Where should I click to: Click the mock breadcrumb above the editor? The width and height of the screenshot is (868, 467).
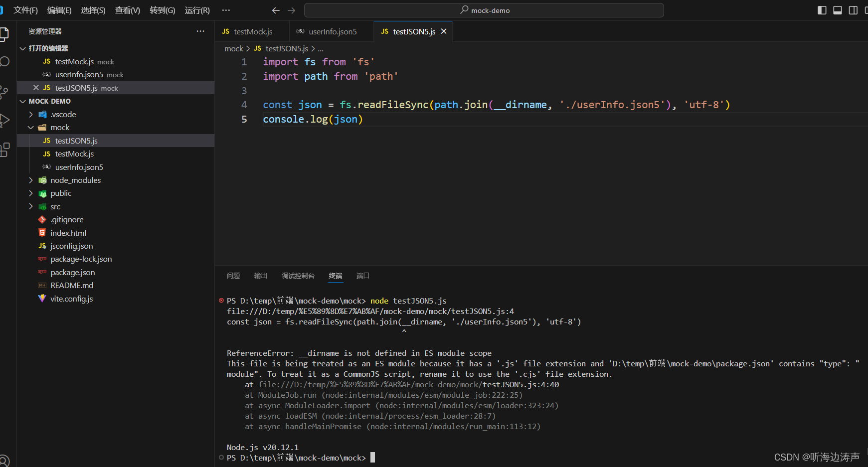click(233, 48)
